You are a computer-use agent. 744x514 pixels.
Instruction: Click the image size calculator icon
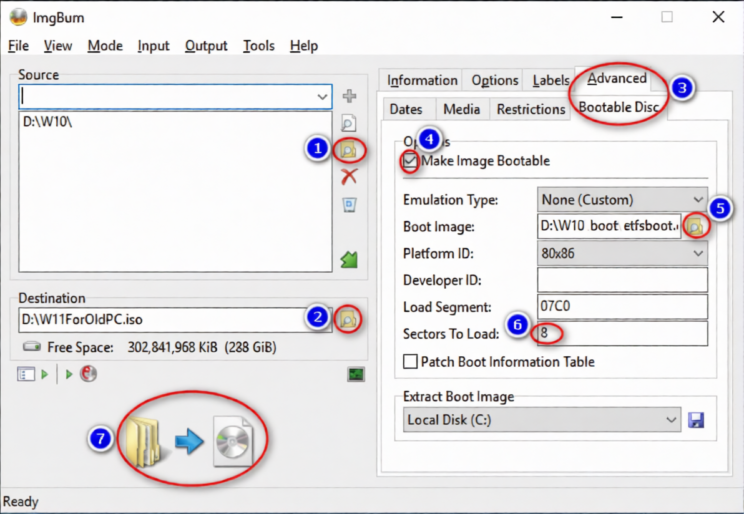pyautogui.click(x=355, y=374)
